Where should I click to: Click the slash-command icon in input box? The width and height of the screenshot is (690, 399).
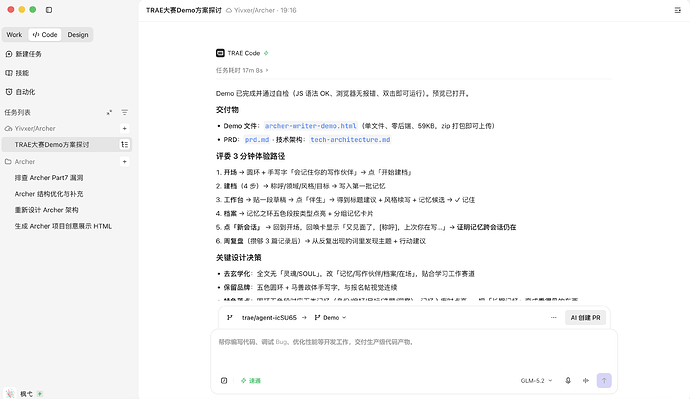click(x=224, y=381)
